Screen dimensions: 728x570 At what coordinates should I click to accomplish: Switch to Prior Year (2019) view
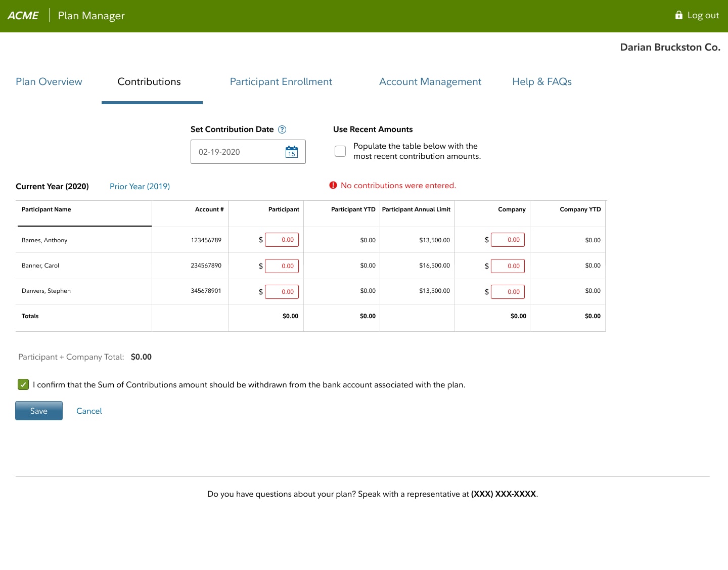pos(140,187)
